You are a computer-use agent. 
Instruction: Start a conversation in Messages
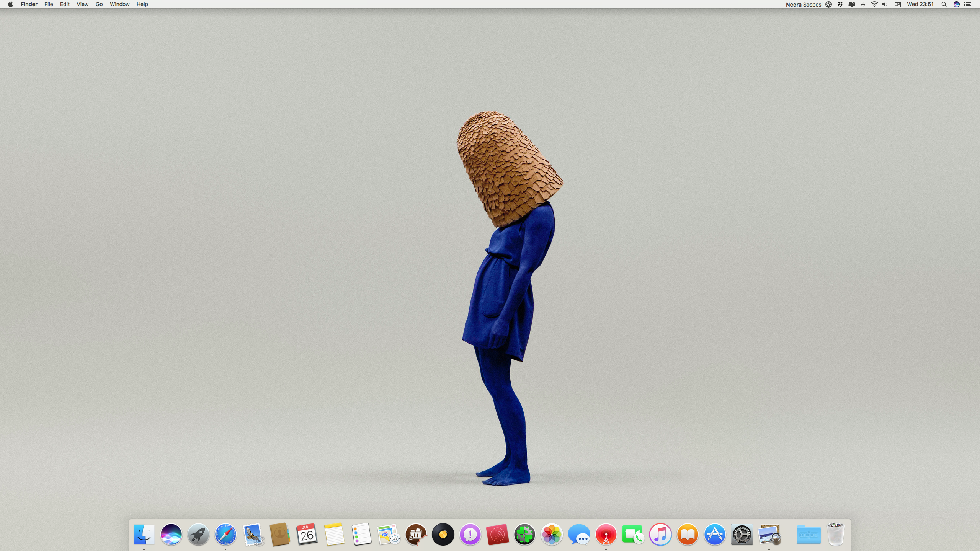tap(579, 535)
